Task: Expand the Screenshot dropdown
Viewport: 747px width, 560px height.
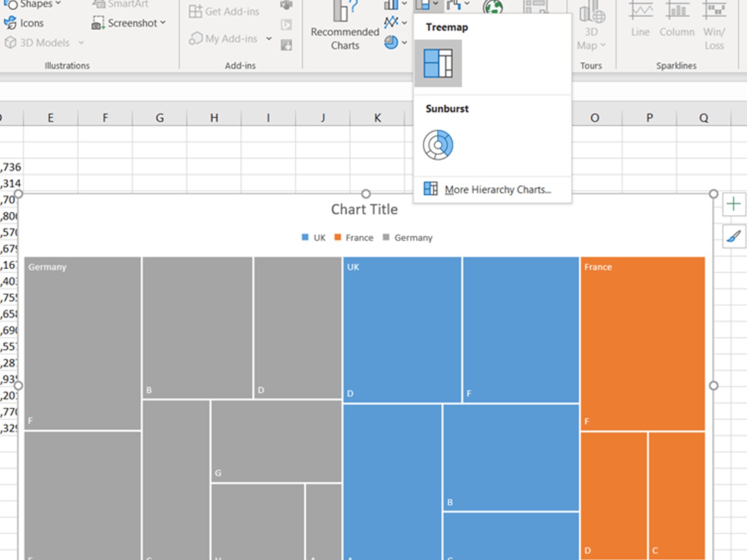Action: (x=163, y=22)
